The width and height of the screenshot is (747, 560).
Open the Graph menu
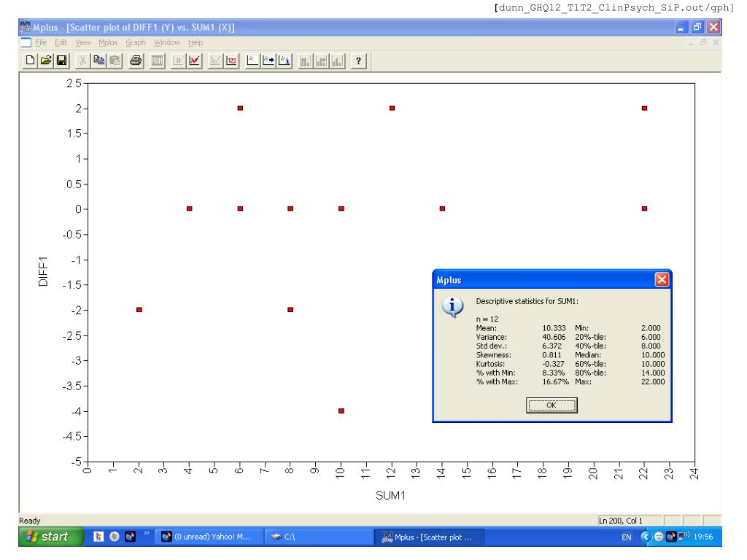(x=136, y=42)
